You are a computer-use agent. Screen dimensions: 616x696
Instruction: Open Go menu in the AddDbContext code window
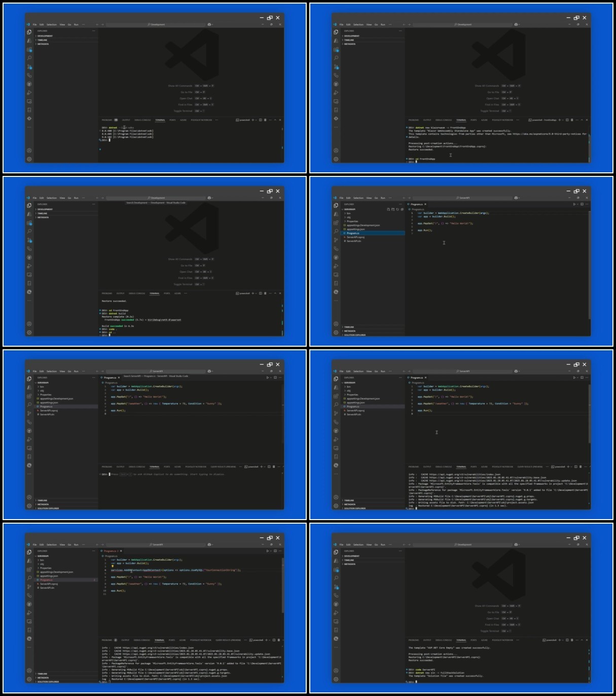coord(69,544)
